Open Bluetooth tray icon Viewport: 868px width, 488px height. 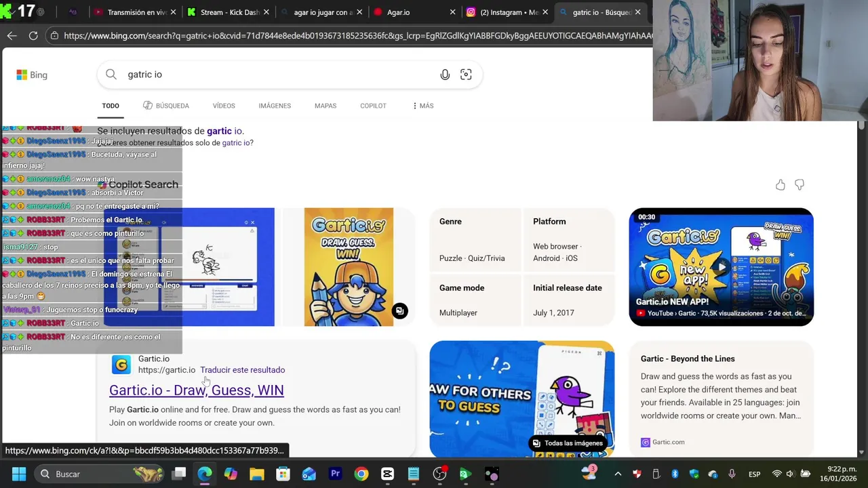[x=675, y=474]
